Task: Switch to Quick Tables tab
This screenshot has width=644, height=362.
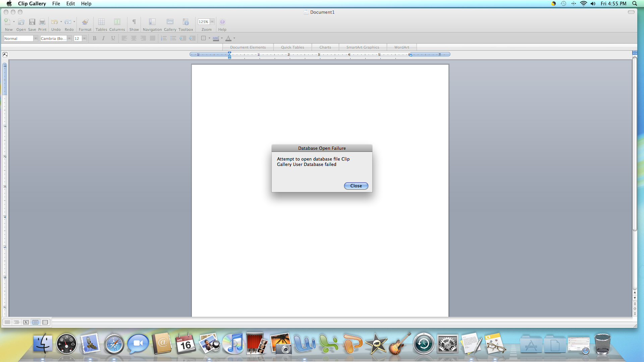Action: pos(292,47)
